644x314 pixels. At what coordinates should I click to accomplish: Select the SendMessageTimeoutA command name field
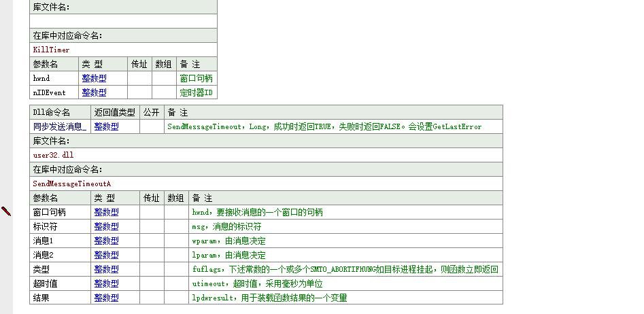[72, 184]
